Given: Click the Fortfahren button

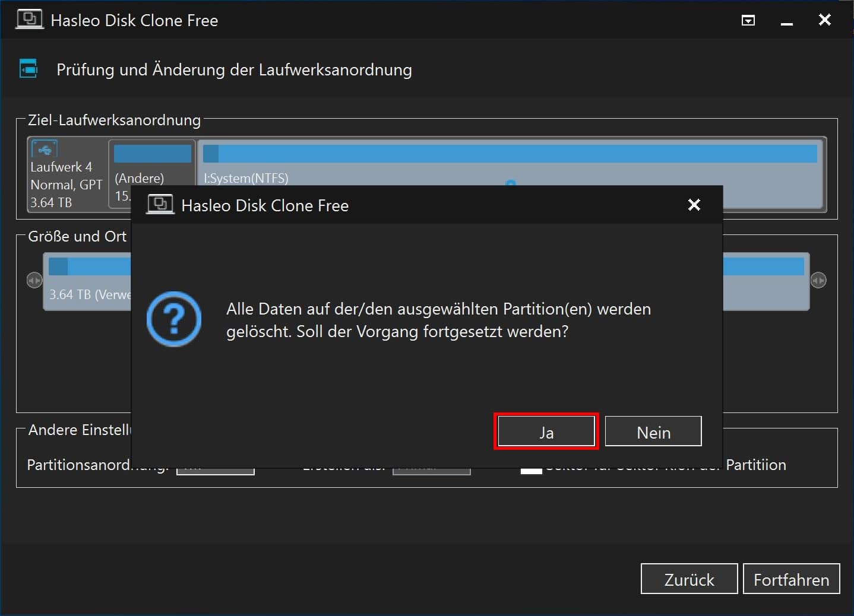Looking at the screenshot, I should point(791,579).
